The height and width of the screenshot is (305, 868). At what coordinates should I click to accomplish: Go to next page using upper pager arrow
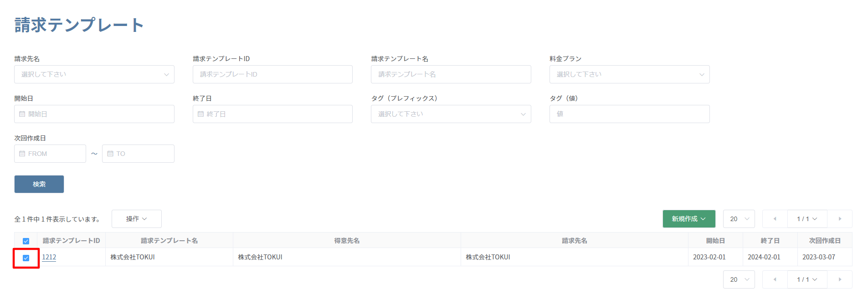pos(840,219)
